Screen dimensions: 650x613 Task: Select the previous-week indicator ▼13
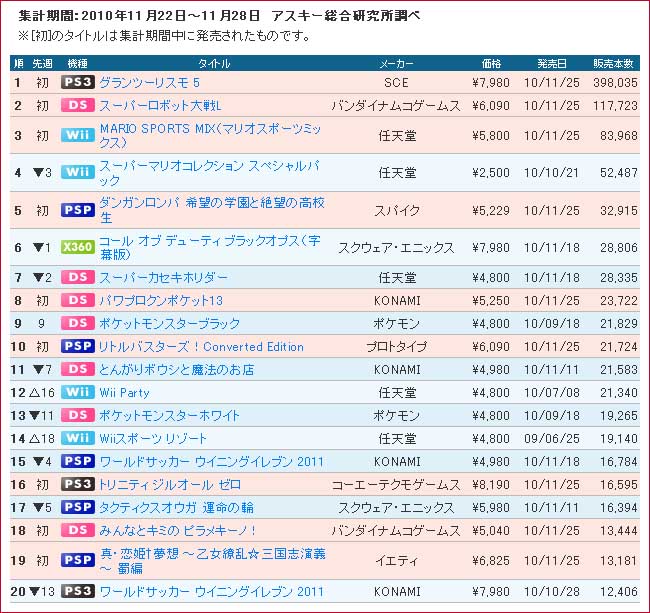tap(42, 591)
